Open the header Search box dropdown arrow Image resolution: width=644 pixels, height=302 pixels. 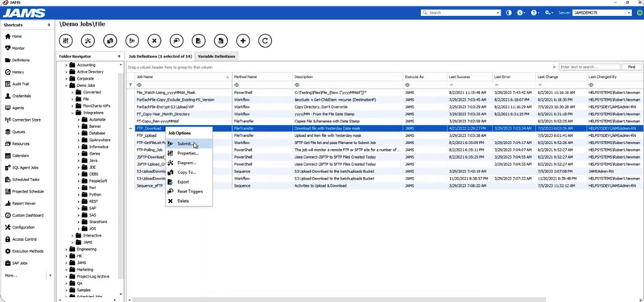click(498, 13)
